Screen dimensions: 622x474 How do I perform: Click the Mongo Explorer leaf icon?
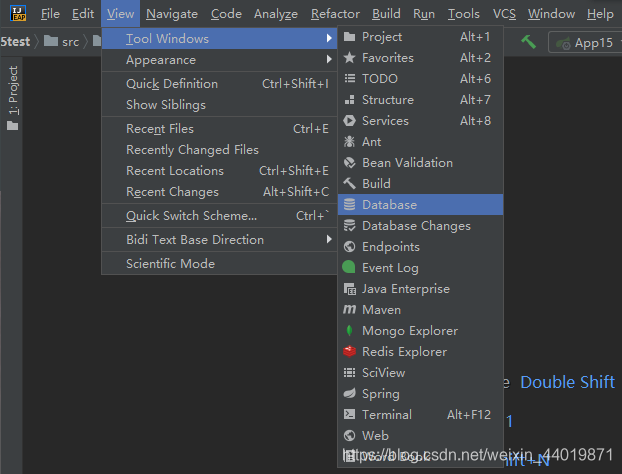[349, 330]
